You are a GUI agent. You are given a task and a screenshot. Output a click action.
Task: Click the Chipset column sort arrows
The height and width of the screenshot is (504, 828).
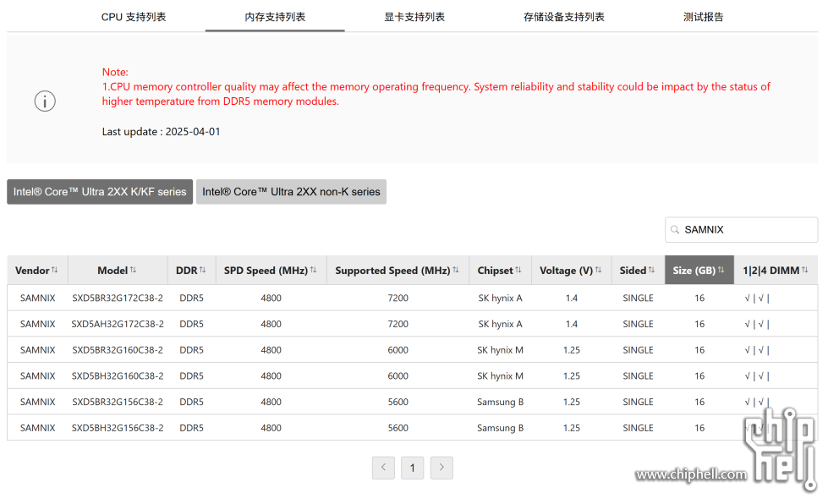[518, 270]
